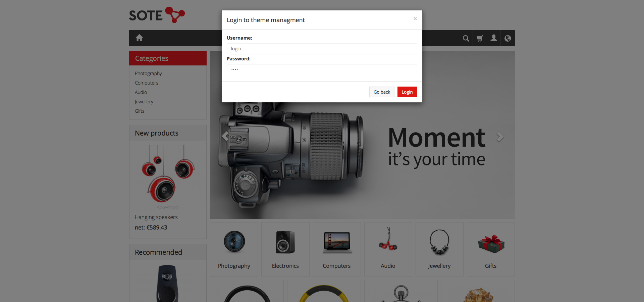
Task: Click the 'Moment' banner headline
Action: point(437,137)
